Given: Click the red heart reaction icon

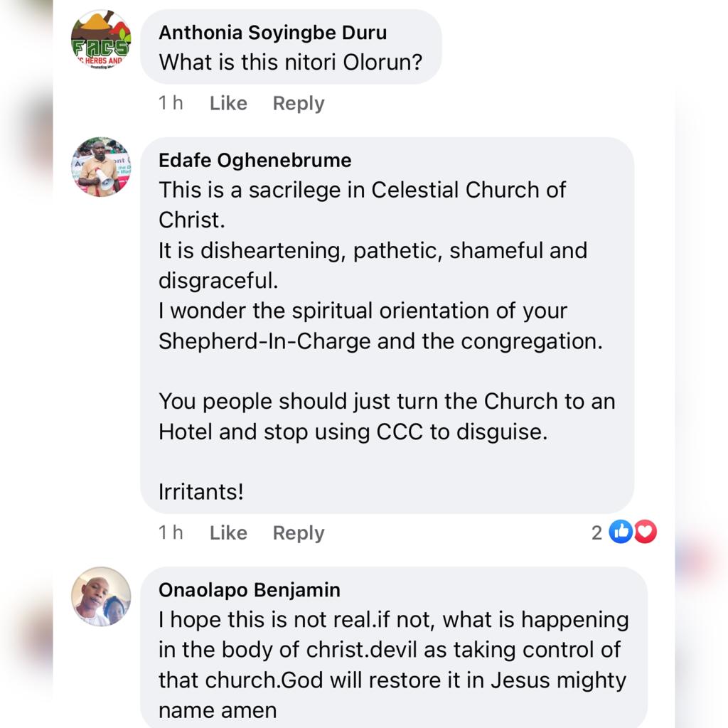Looking at the screenshot, I should click(x=645, y=532).
